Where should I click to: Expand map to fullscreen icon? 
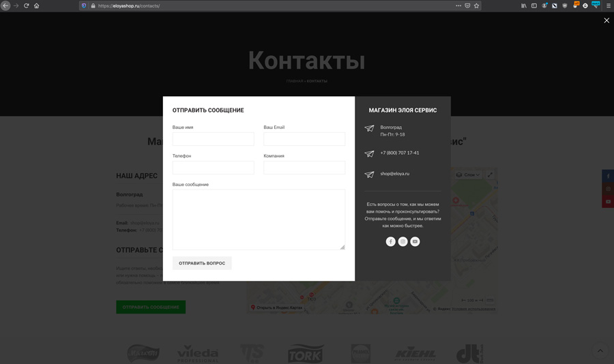(490, 175)
